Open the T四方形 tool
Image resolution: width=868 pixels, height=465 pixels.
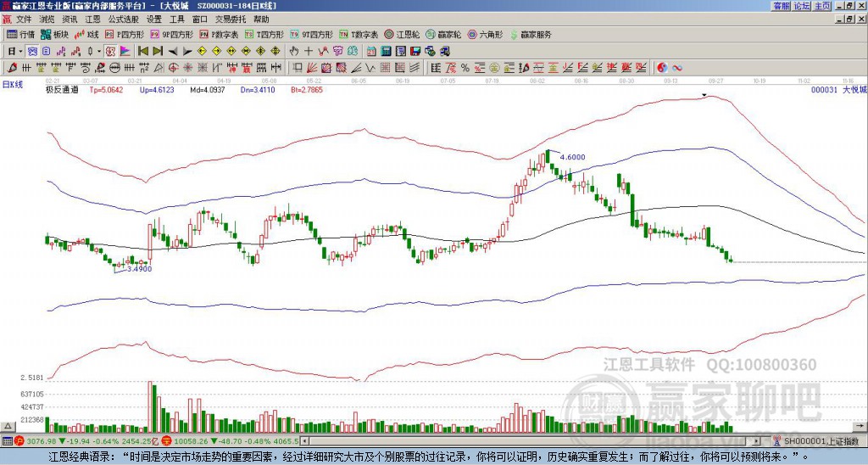pyautogui.click(x=264, y=34)
